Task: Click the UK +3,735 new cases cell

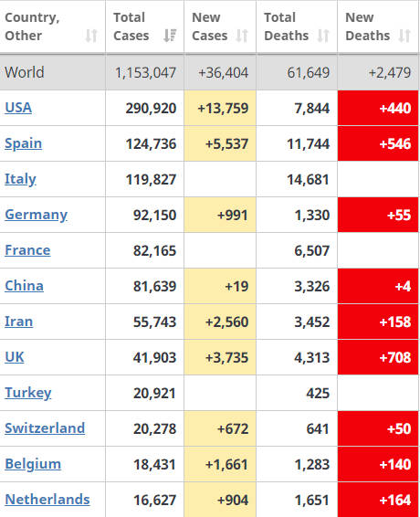Action: coord(220,357)
